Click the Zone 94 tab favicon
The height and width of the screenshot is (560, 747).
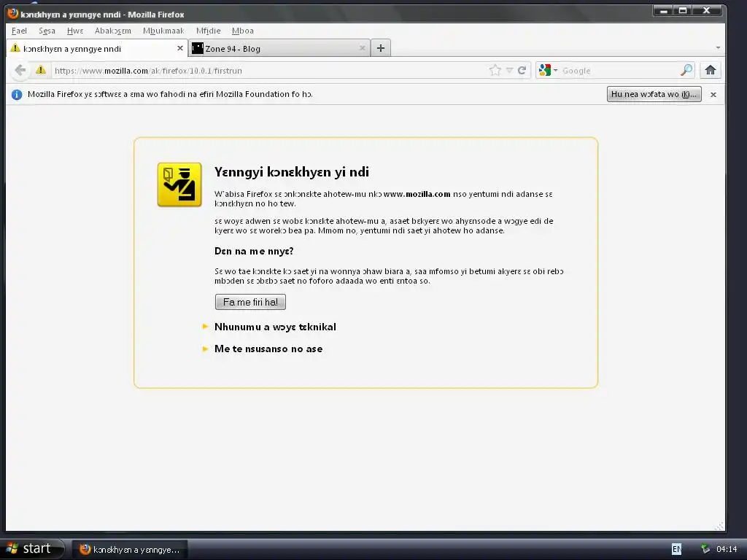[x=198, y=48]
